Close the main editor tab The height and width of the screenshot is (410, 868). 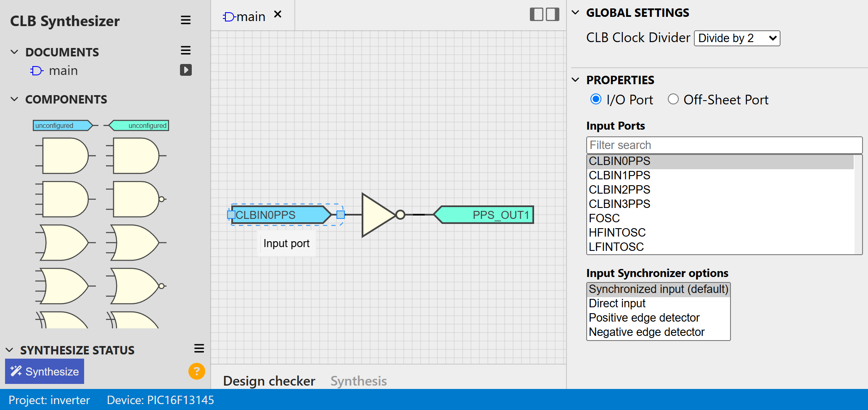coord(278,14)
